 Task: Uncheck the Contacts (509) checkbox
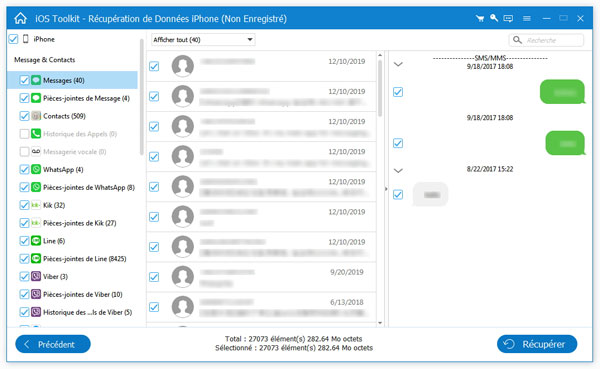[x=24, y=116]
